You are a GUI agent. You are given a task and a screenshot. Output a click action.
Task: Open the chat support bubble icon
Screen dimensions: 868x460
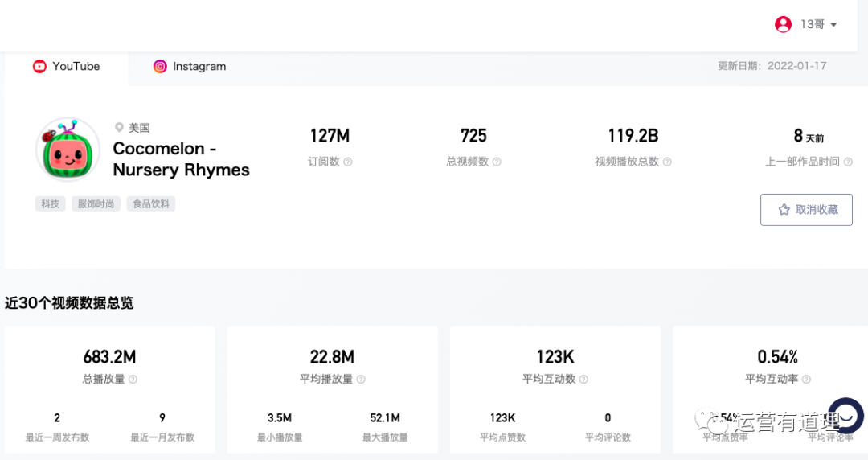pos(845,416)
